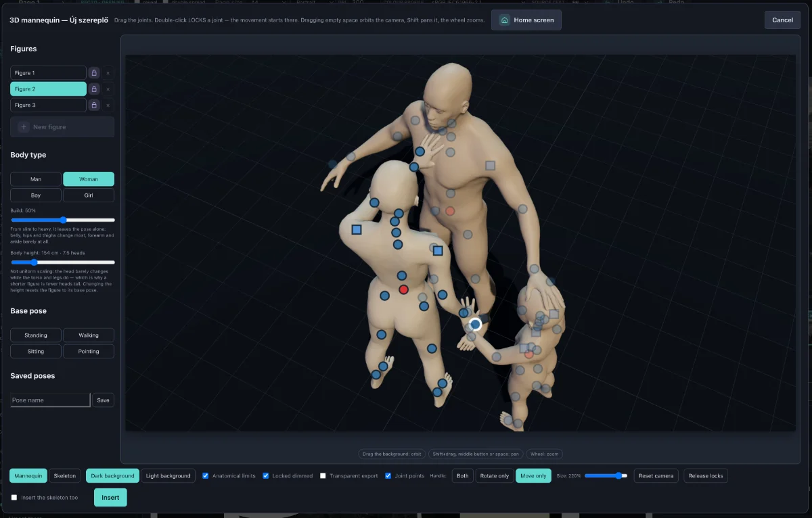This screenshot has width=812, height=518.
Task: Select the white-ringed active joint handle at the wrist
Action: tap(476, 325)
